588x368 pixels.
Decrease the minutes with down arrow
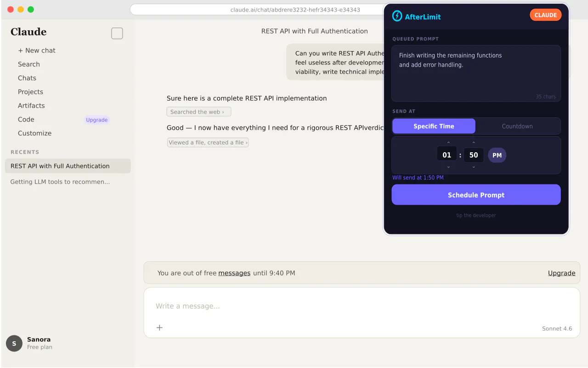pyautogui.click(x=474, y=167)
